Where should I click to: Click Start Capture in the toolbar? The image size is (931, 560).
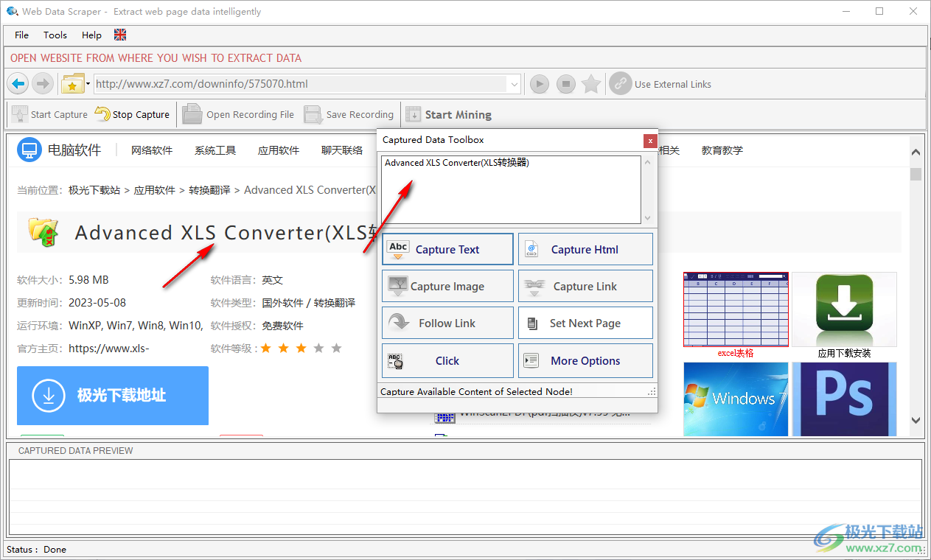49,114
